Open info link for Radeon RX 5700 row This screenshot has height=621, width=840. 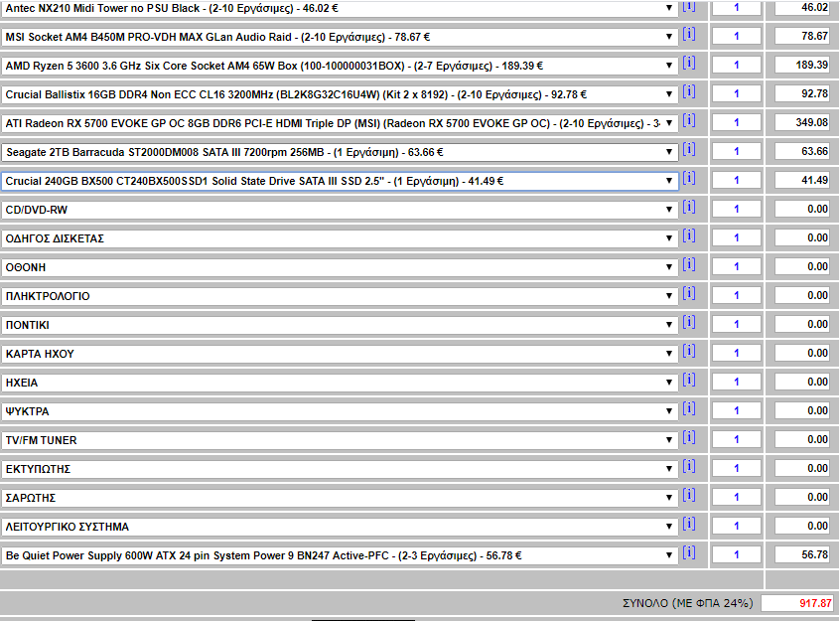click(x=689, y=121)
